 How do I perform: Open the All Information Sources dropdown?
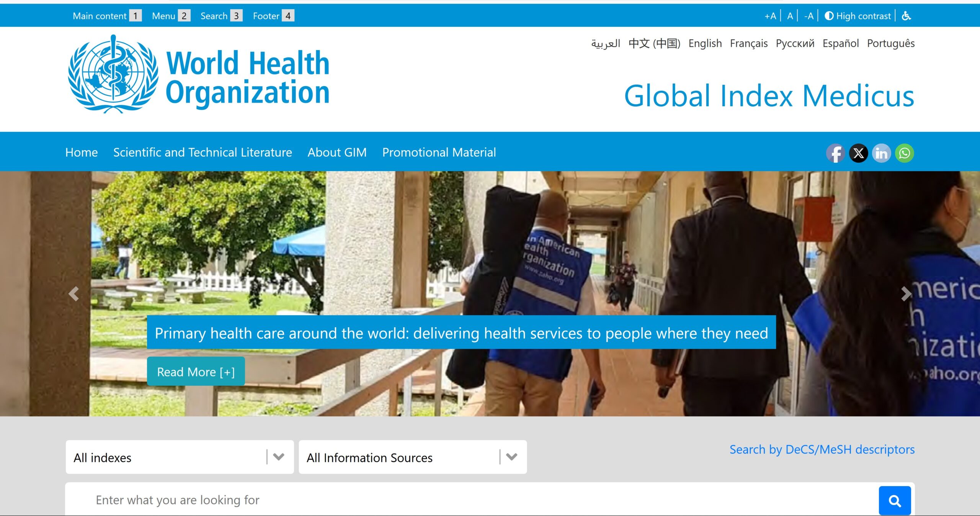412,457
